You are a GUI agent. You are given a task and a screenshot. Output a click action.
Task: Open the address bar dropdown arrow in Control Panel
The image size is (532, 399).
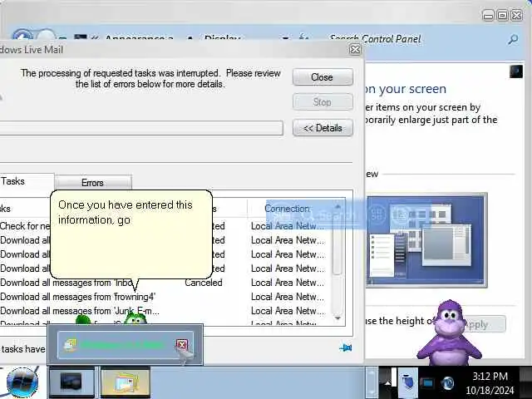286,38
